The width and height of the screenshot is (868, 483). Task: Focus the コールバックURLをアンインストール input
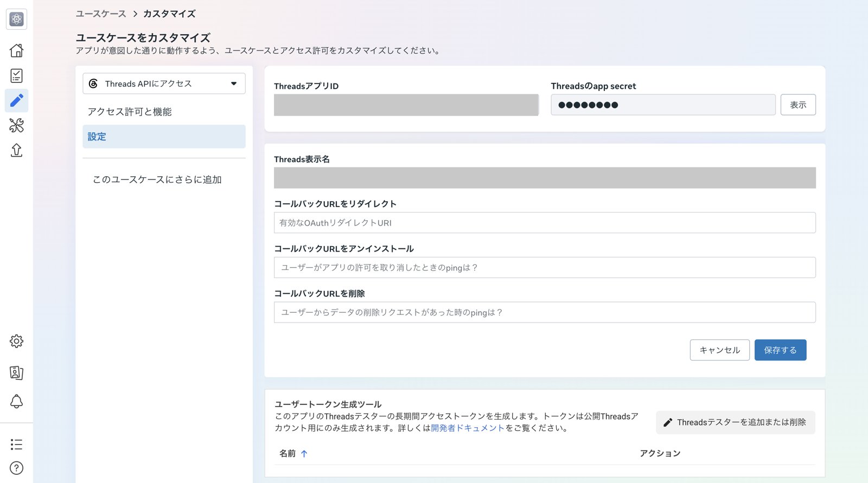coord(545,268)
